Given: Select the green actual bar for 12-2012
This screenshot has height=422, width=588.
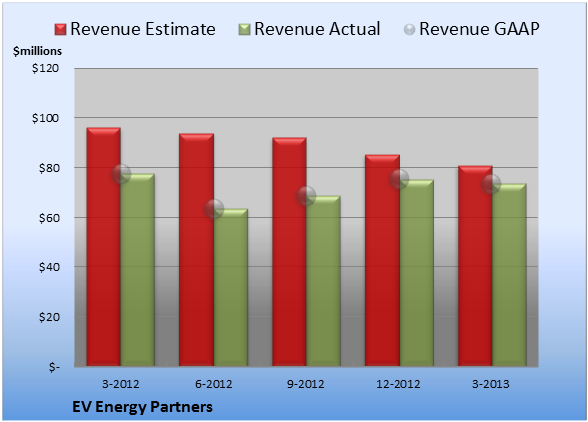Looking at the screenshot, I should click(416, 273).
